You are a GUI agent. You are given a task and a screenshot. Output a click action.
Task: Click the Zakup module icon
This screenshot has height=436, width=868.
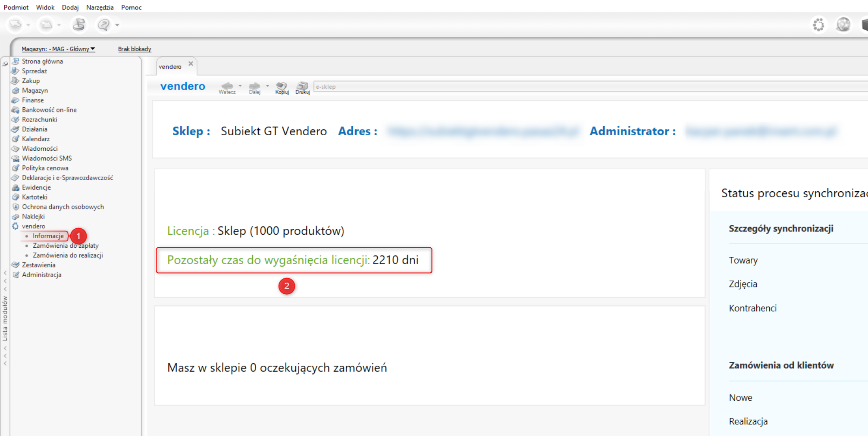click(x=16, y=81)
